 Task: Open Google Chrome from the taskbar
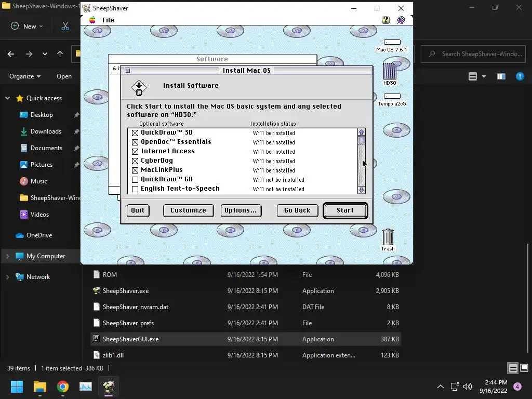pos(63,387)
